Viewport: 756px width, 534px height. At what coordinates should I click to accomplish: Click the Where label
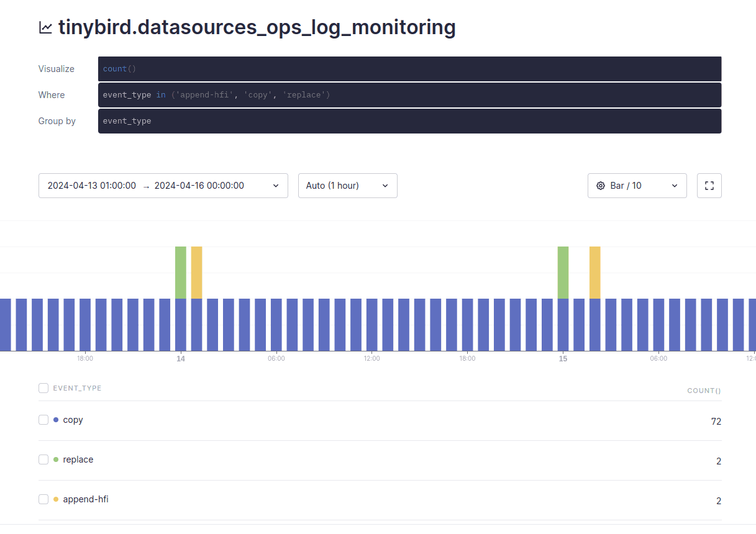(x=52, y=95)
